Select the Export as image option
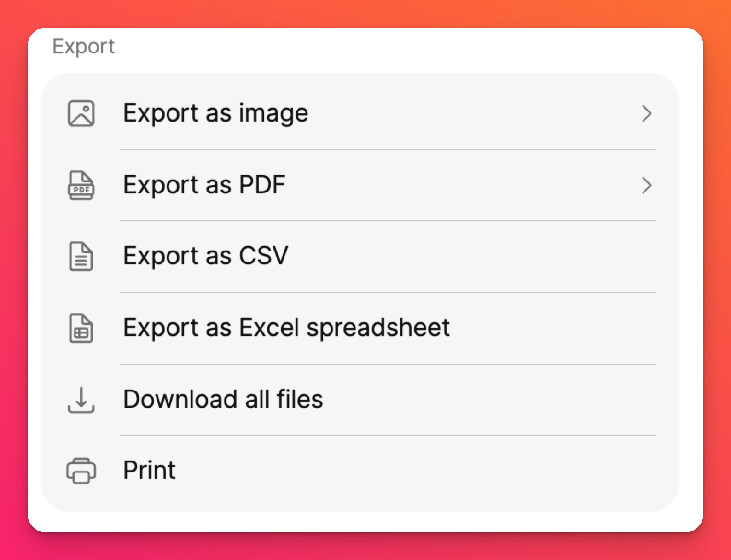 pos(215,113)
